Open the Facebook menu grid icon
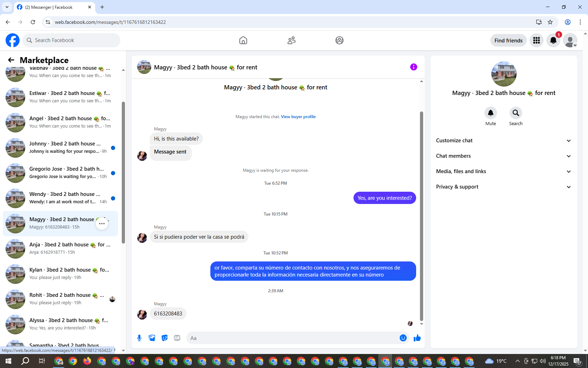 coord(537,40)
